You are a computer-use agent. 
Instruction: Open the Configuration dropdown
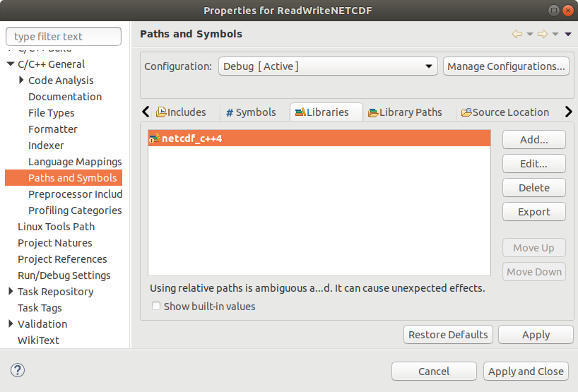pos(328,66)
